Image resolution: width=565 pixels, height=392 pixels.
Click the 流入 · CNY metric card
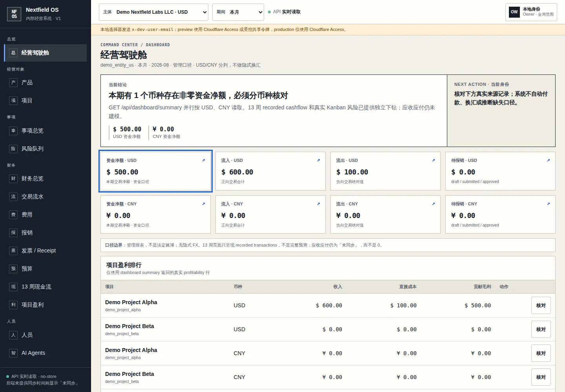pos(270,214)
